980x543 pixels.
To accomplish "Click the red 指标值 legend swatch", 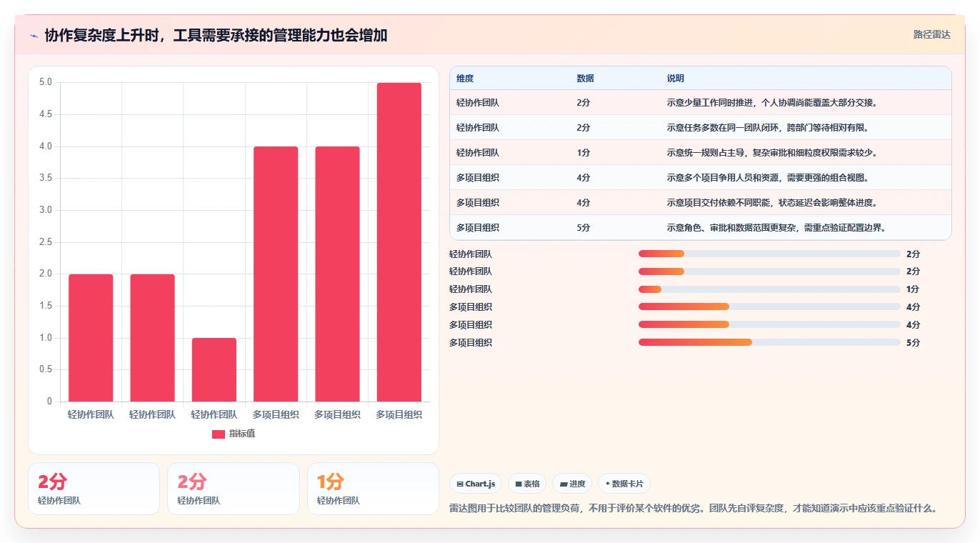I will pos(219,434).
